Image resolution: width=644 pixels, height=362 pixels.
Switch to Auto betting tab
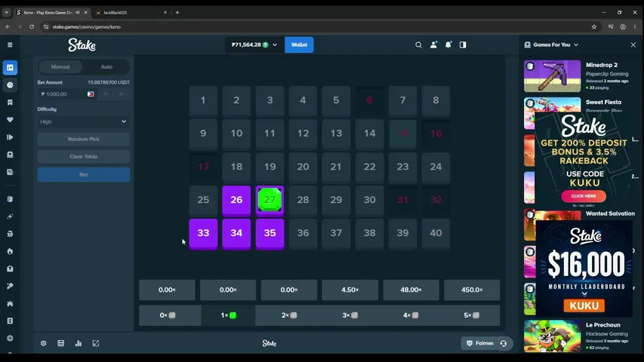tap(106, 66)
